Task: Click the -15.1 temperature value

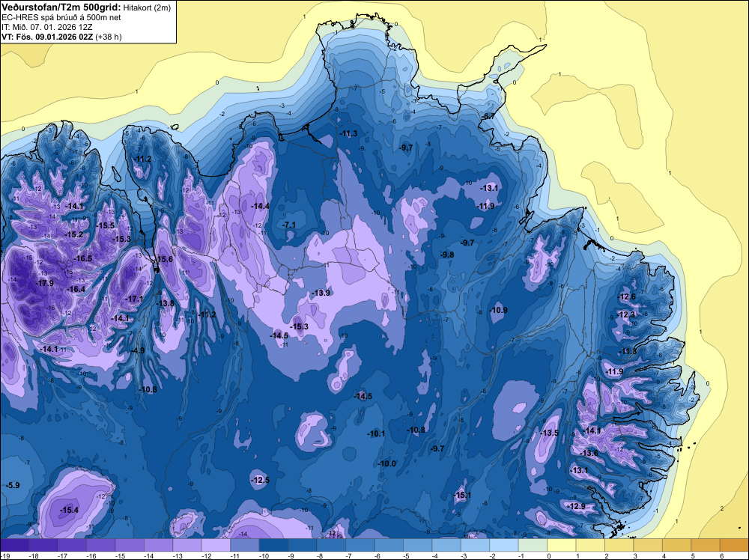Action: pyautogui.click(x=462, y=495)
